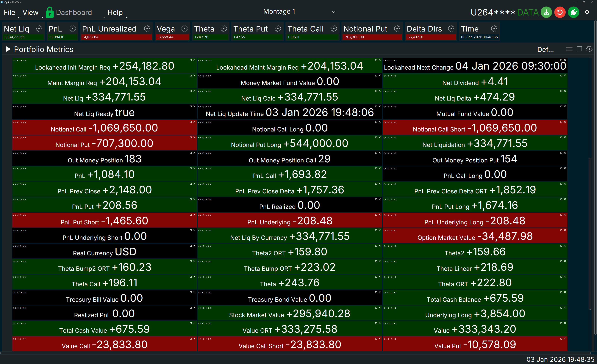The image size is (597, 364).
Task: Open the File menu
Action: [x=10, y=12]
